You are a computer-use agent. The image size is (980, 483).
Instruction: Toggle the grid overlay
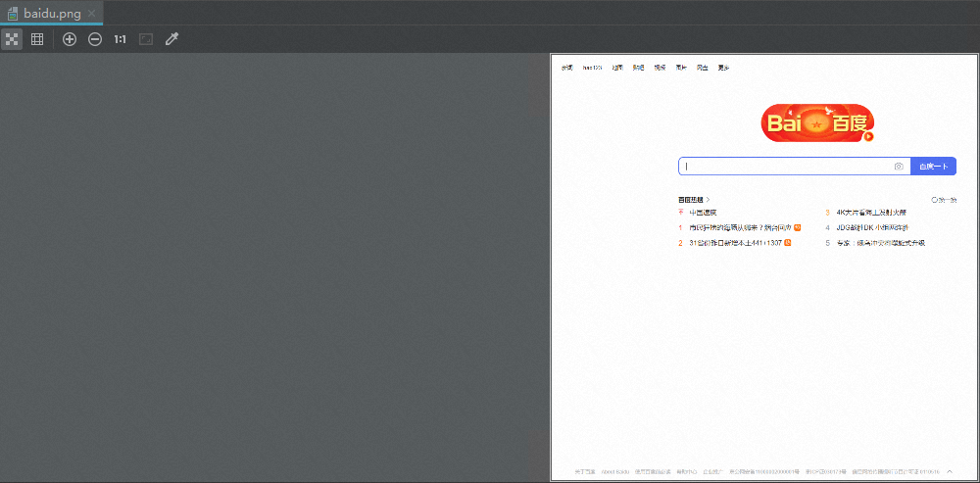[37, 39]
